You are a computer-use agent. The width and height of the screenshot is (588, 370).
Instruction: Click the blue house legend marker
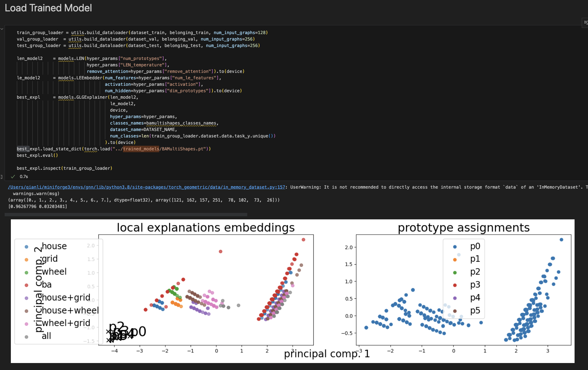coord(26,247)
